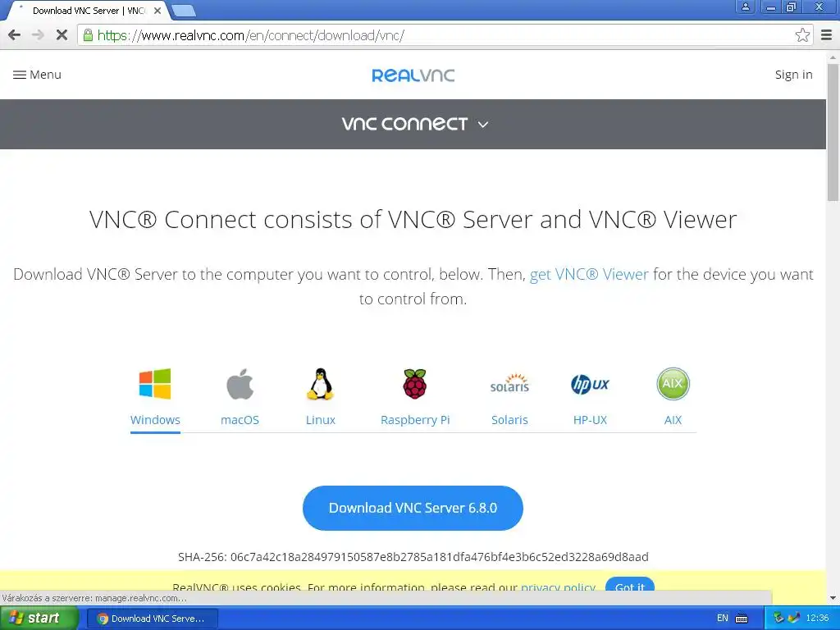
Task: Bookmark this page with the star icon
Action: (802, 35)
